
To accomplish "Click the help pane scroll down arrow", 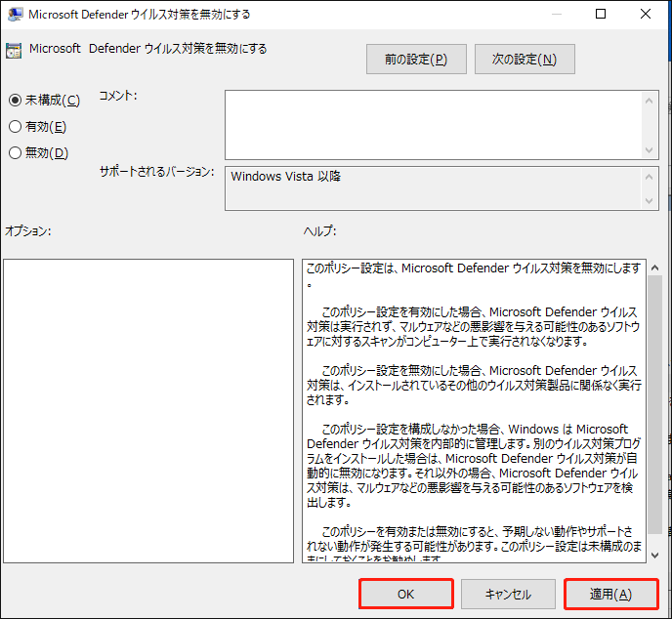I will (x=654, y=556).
